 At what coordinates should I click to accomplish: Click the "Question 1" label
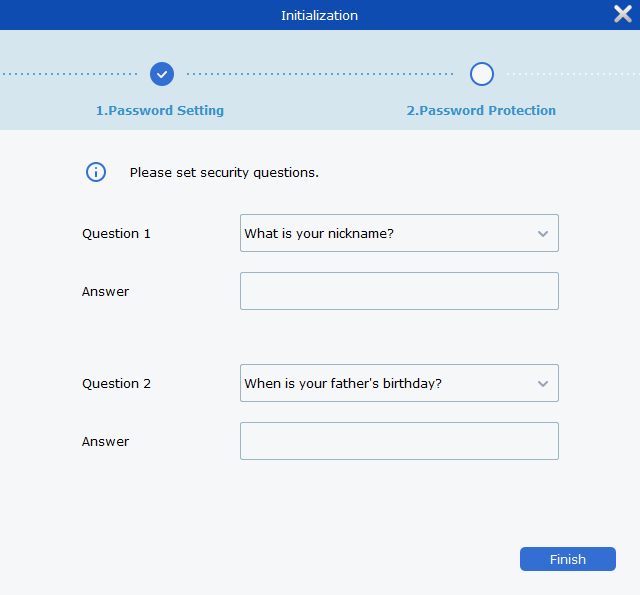point(116,234)
